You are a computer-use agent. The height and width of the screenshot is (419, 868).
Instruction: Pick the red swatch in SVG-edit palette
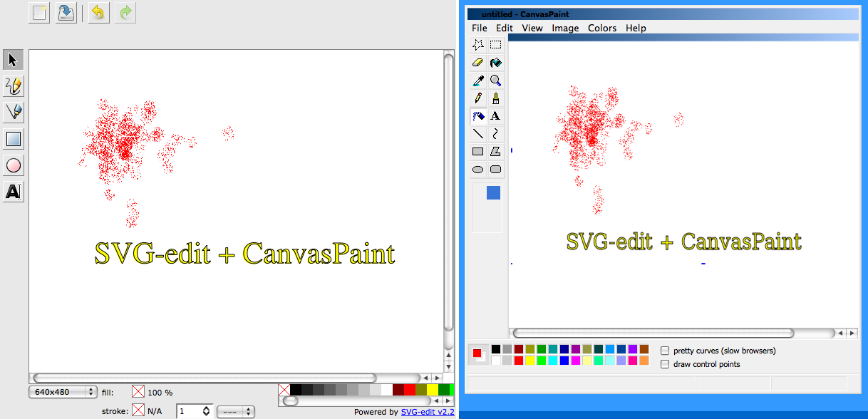410,390
